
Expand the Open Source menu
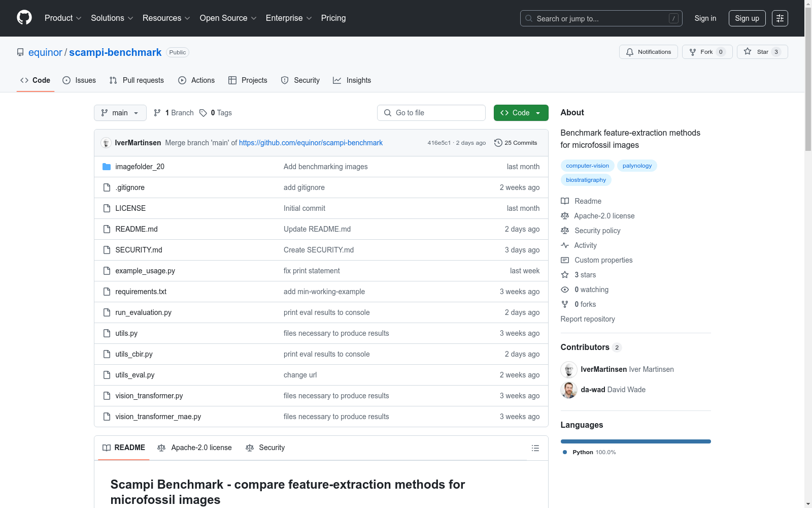[228, 18]
